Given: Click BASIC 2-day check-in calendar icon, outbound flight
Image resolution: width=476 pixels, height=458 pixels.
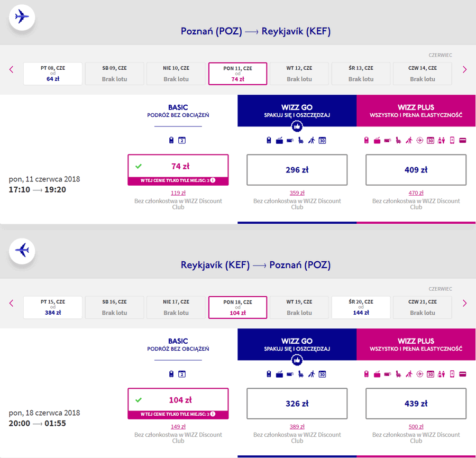Looking at the screenshot, I should pos(182,140).
